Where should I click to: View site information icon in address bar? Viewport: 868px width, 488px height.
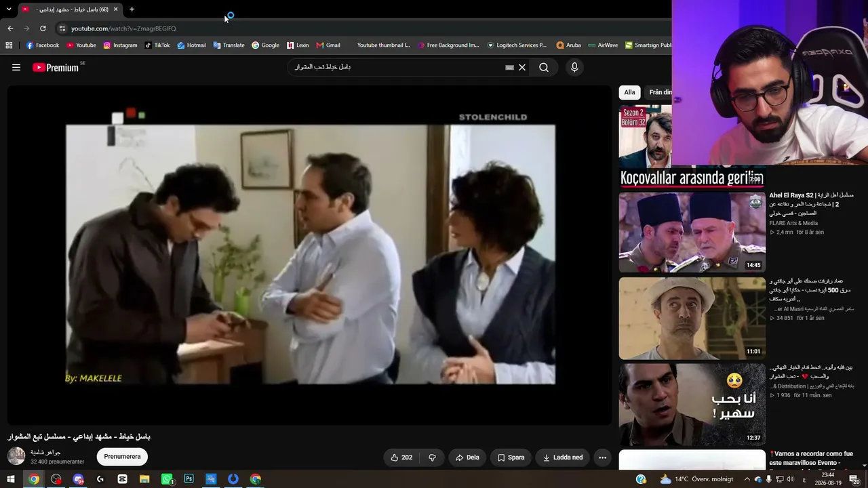[62, 28]
